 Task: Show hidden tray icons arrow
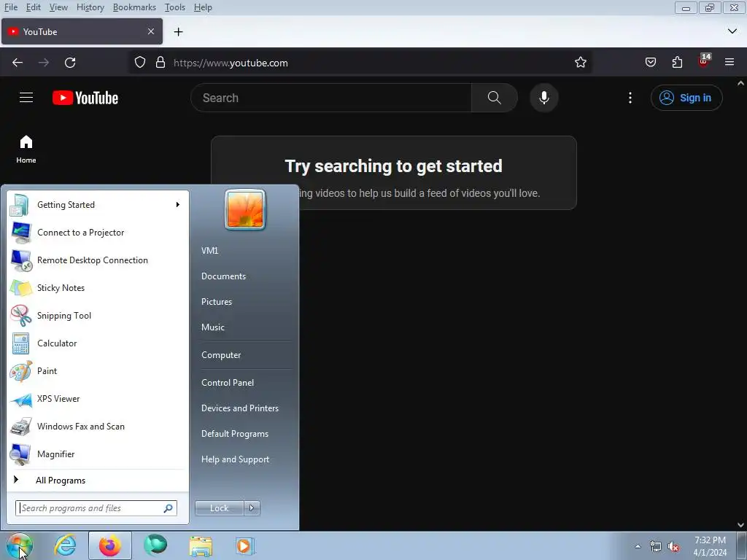click(638, 546)
